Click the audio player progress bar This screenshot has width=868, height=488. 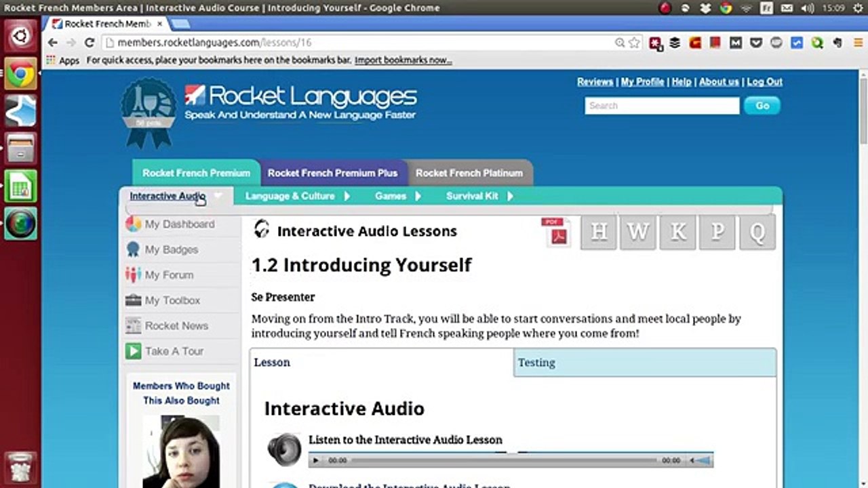point(505,460)
